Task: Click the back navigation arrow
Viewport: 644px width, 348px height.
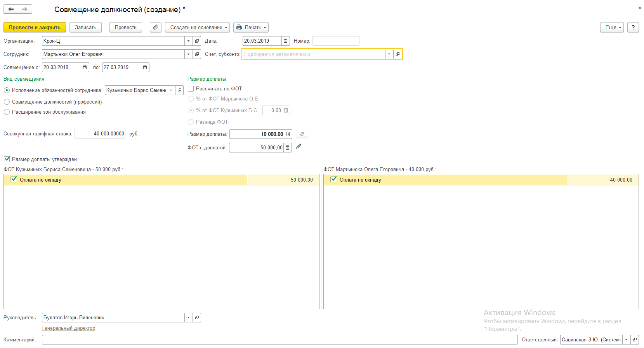Action: point(11,9)
